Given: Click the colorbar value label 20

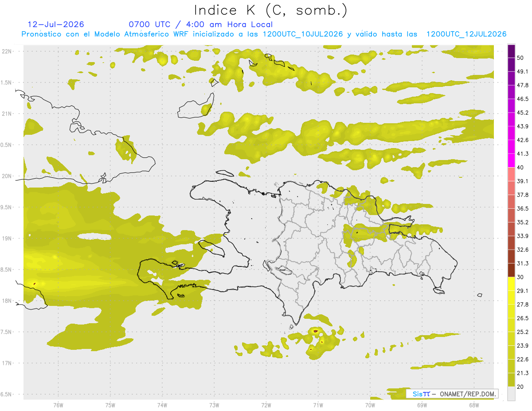Looking at the screenshot, I should [520, 387].
